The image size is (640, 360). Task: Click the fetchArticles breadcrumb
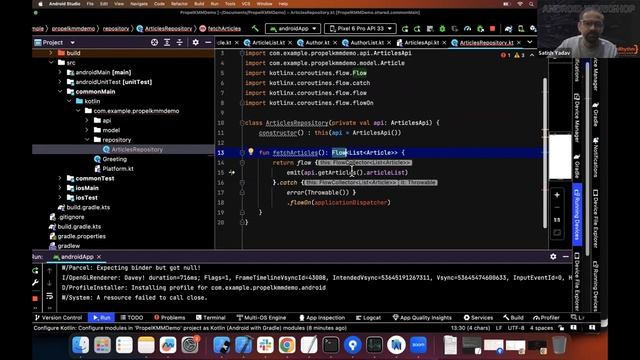220,29
